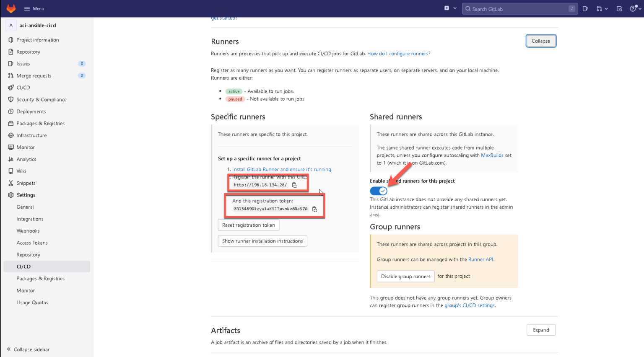644x357 pixels.
Task: Click the Issues sidebar icon
Action: pyautogui.click(x=11, y=64)
